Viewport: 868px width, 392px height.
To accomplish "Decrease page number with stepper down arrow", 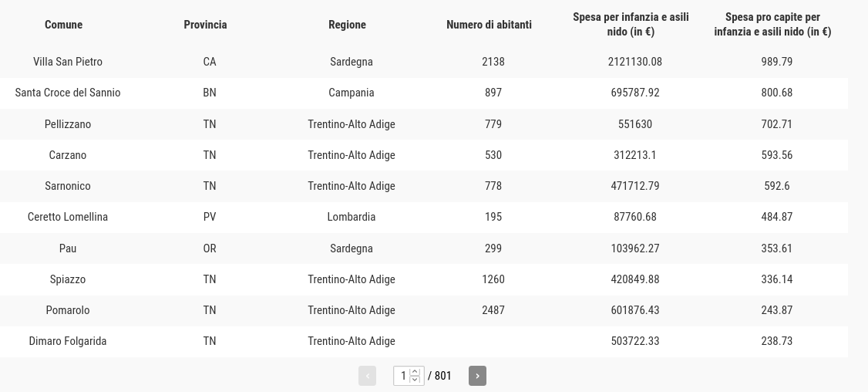I will (415, 379).
